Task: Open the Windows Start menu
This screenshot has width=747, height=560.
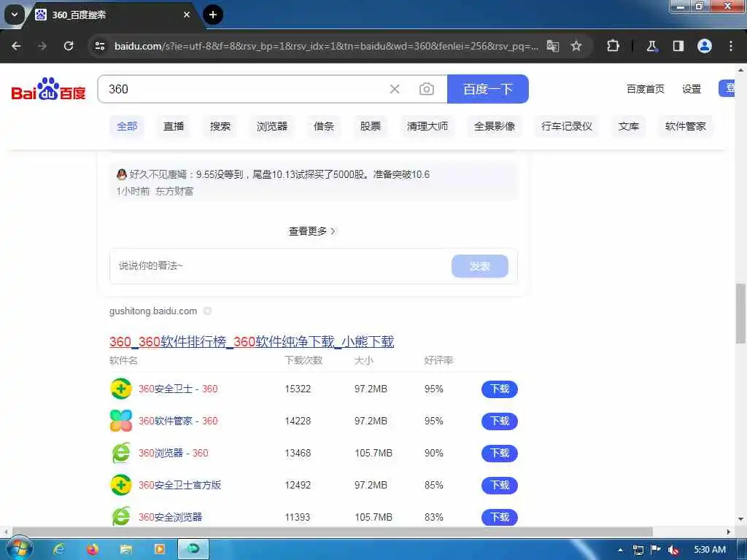Action: tap(18, 549)
